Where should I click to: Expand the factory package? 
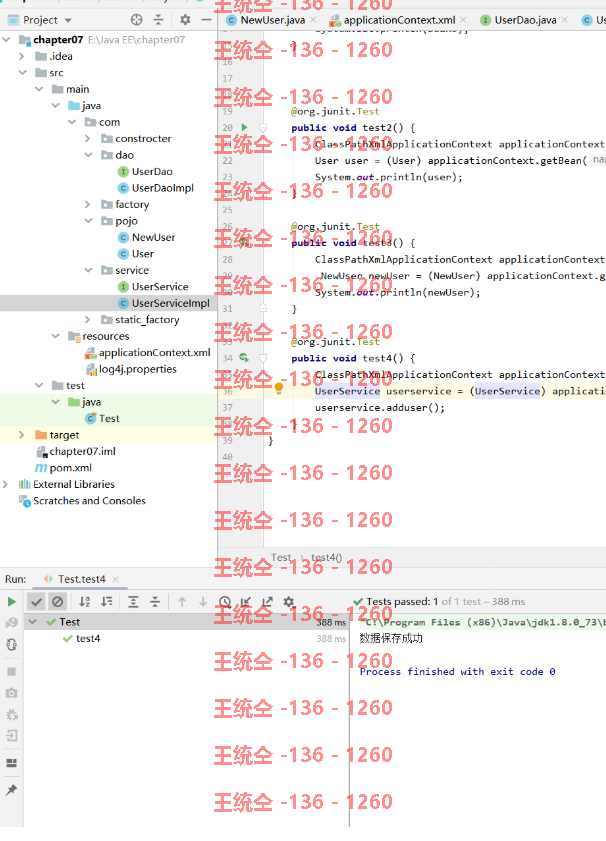click(x=87, y=204)
